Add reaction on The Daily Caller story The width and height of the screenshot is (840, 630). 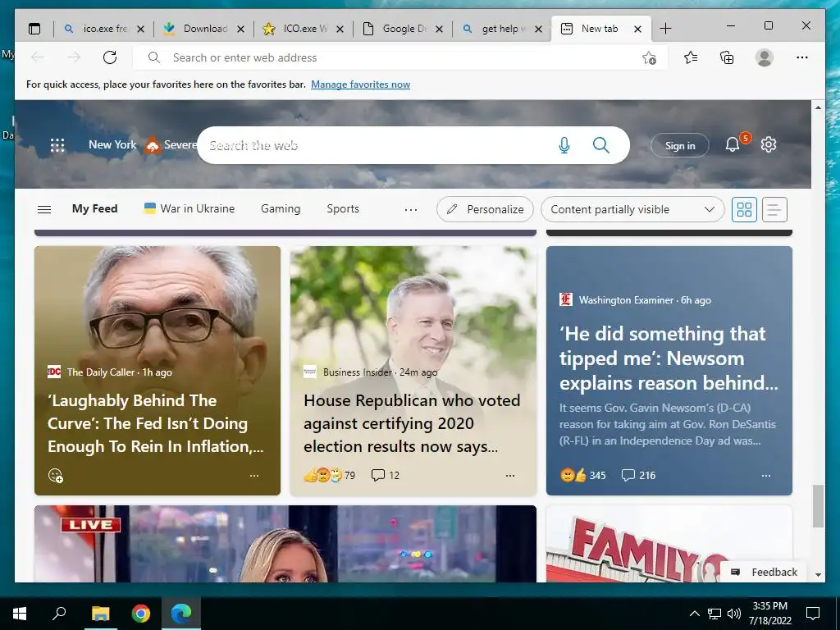click(x=56, y=475)
